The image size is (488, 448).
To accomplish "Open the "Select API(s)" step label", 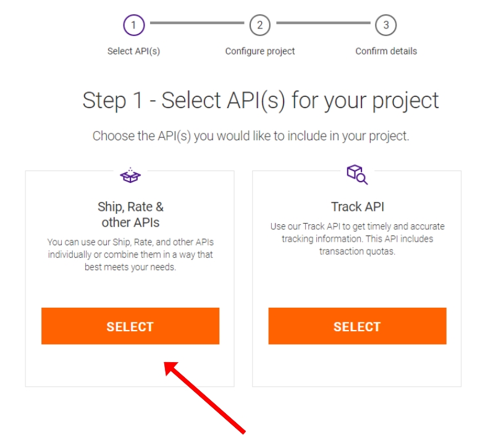I will pyautogui.click(x=133, y=51).
